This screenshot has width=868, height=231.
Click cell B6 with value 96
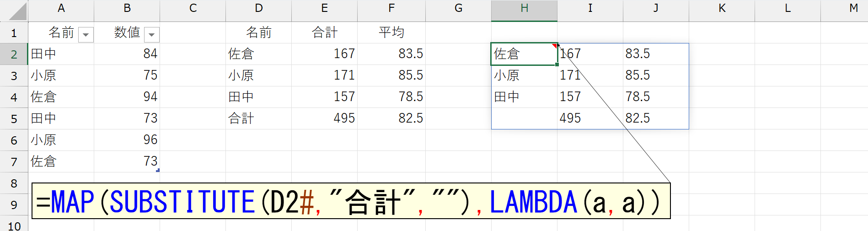coord(127,140)
